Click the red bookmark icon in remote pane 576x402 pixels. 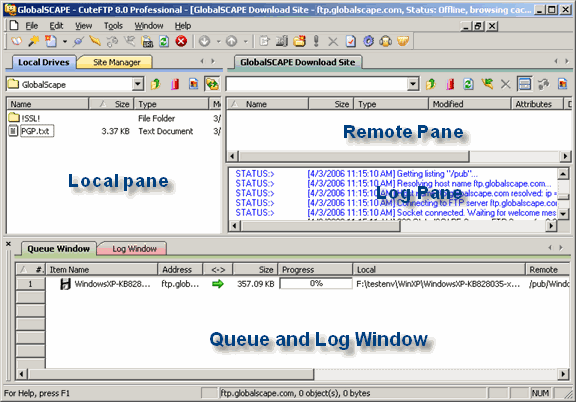[x=450, y=84]
